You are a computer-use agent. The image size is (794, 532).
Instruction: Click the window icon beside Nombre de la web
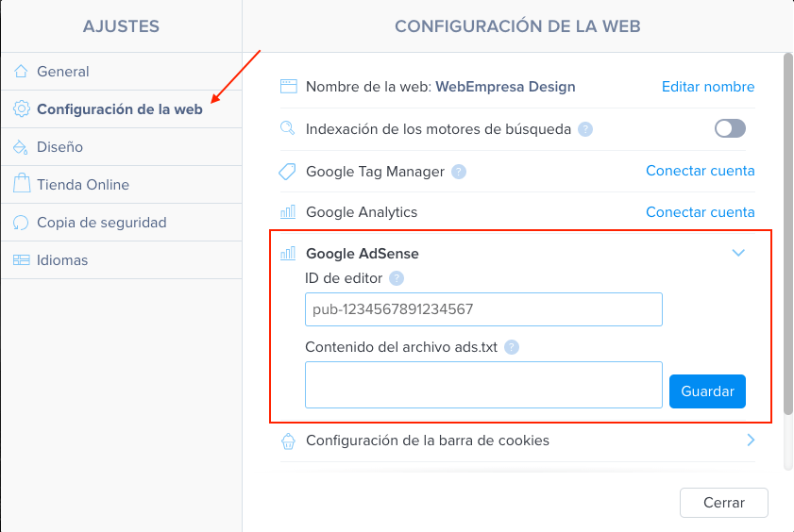pyautogui.click(x=289, y=87)
